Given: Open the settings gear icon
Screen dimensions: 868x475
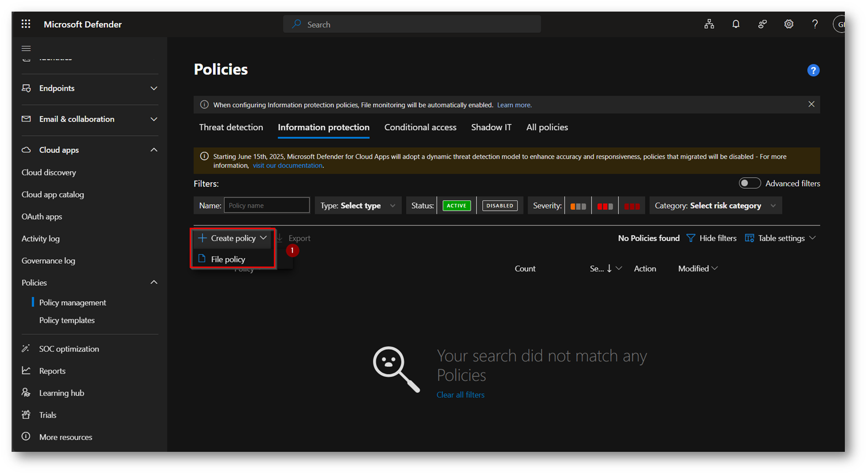Looking at the screenshot, I should [x=789, y=24].
